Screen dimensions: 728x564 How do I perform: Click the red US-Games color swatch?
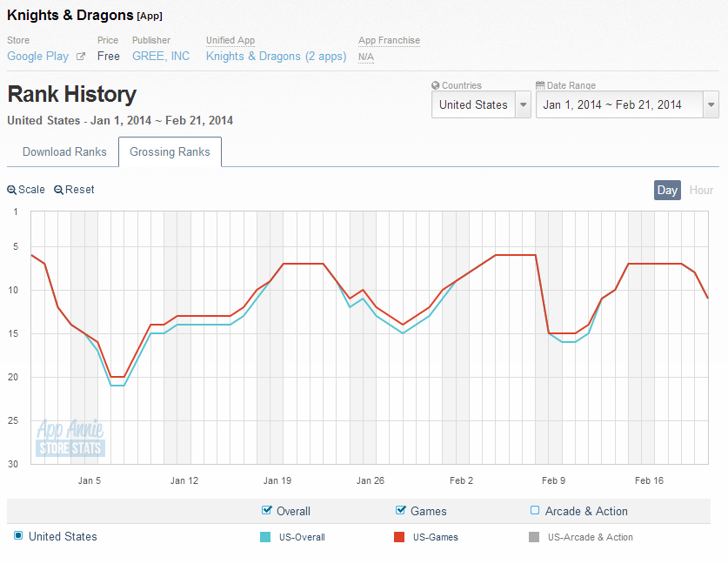(x=399, y=537)
